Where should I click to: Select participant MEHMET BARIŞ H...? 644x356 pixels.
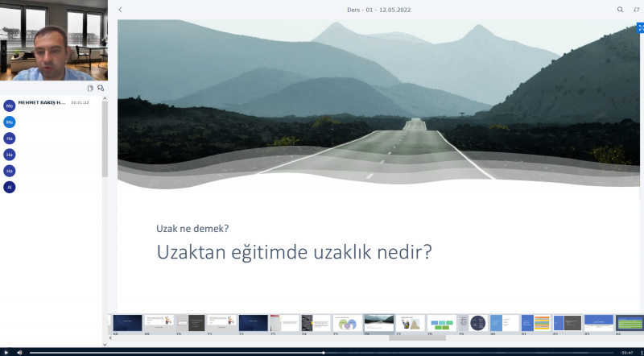40,103
